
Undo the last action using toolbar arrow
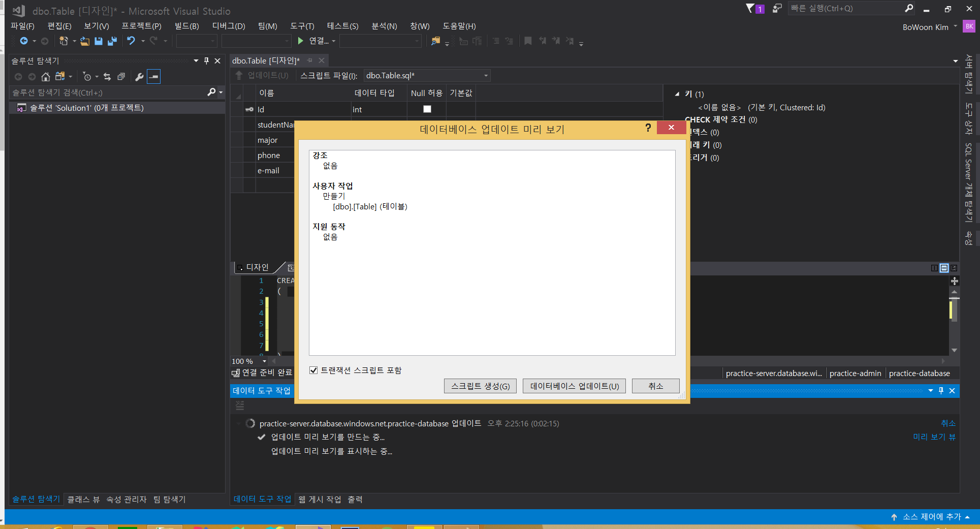pos(131,41)
